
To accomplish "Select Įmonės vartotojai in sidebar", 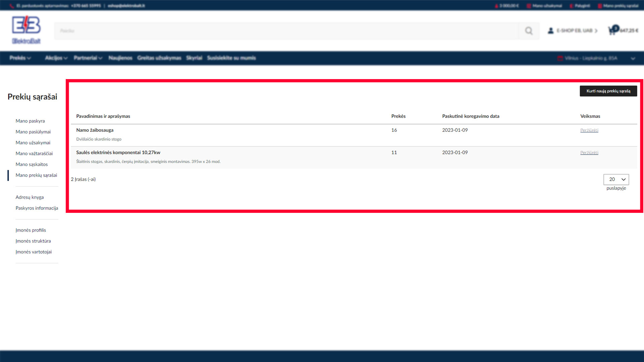I will click(x=34, y=252).
